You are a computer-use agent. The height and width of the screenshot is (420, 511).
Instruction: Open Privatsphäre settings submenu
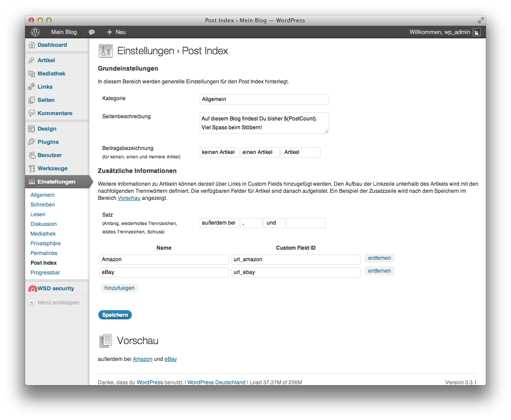tap(45, 244)
